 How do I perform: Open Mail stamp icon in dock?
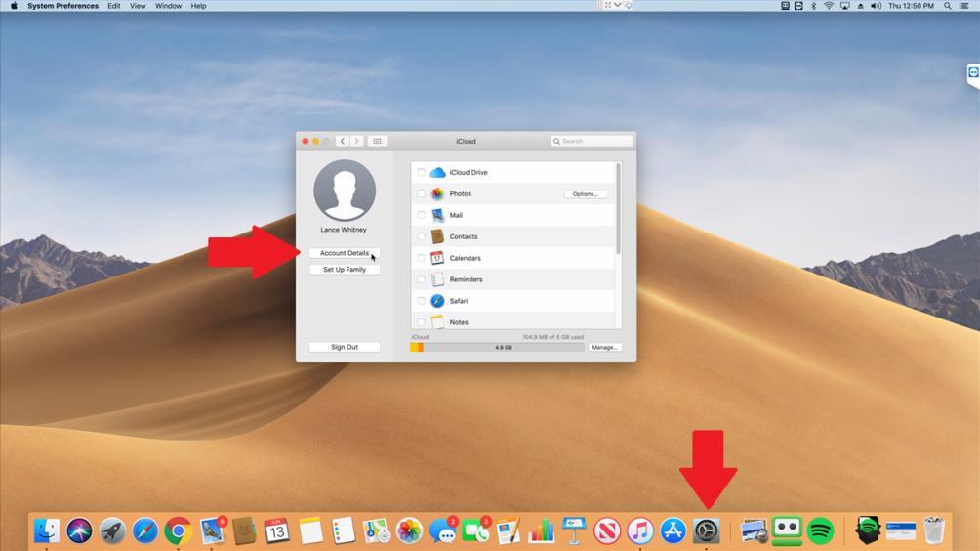coord(212,531)
